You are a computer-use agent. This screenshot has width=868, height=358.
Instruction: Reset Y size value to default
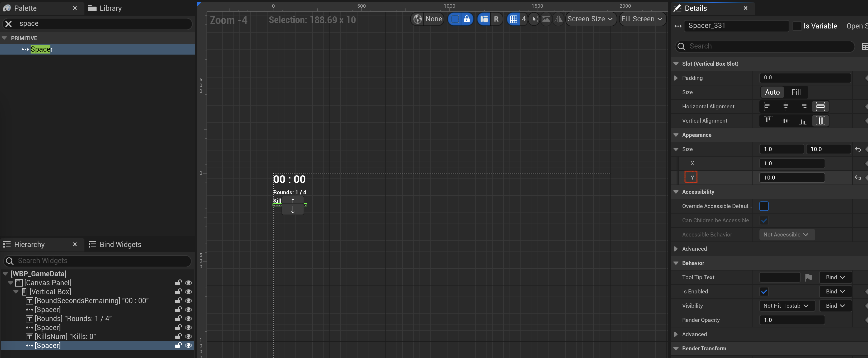[x=858, y=178]
